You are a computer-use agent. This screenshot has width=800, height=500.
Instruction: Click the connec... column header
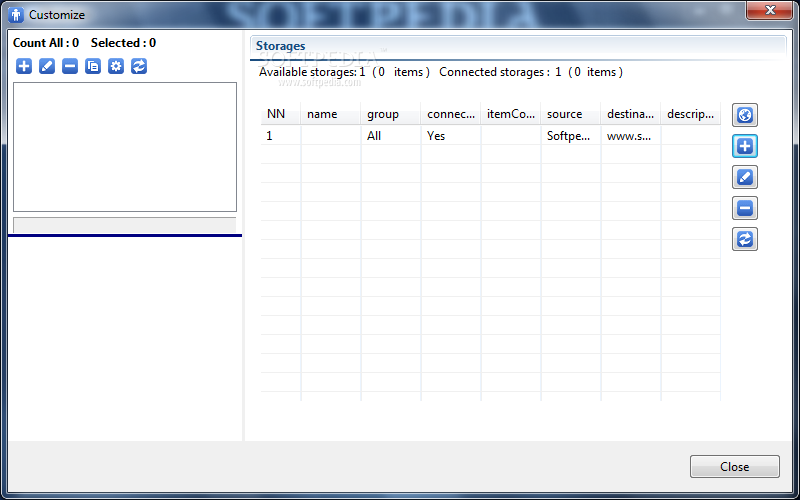coord(451,114)
